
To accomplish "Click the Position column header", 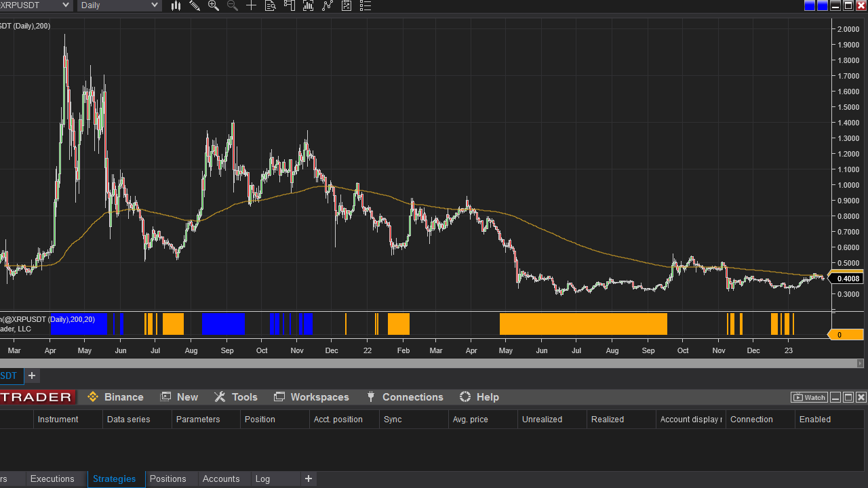I will (275, 420).
